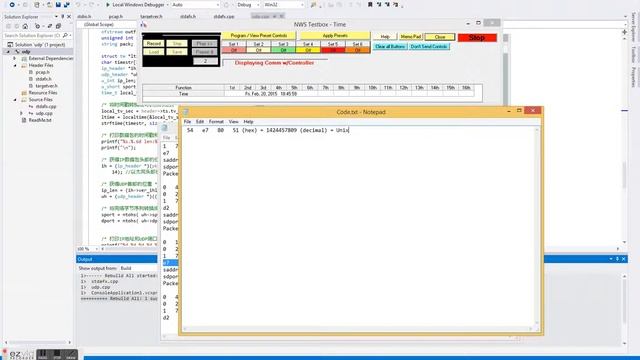Click Program / View Preset Controls

point(259,36)
